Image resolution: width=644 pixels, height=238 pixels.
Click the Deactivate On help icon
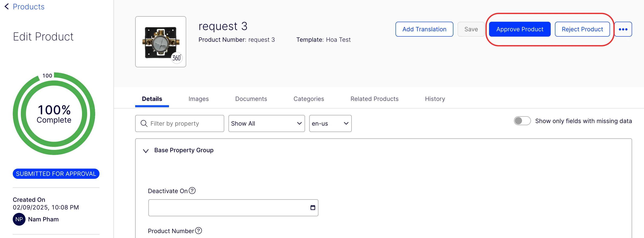pos(192,191)
